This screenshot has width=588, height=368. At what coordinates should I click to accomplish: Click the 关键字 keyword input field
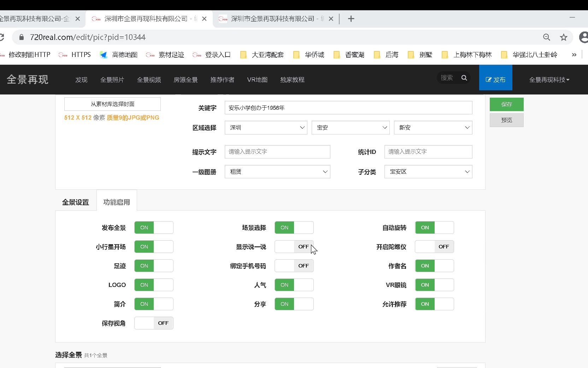pos(348,108)
